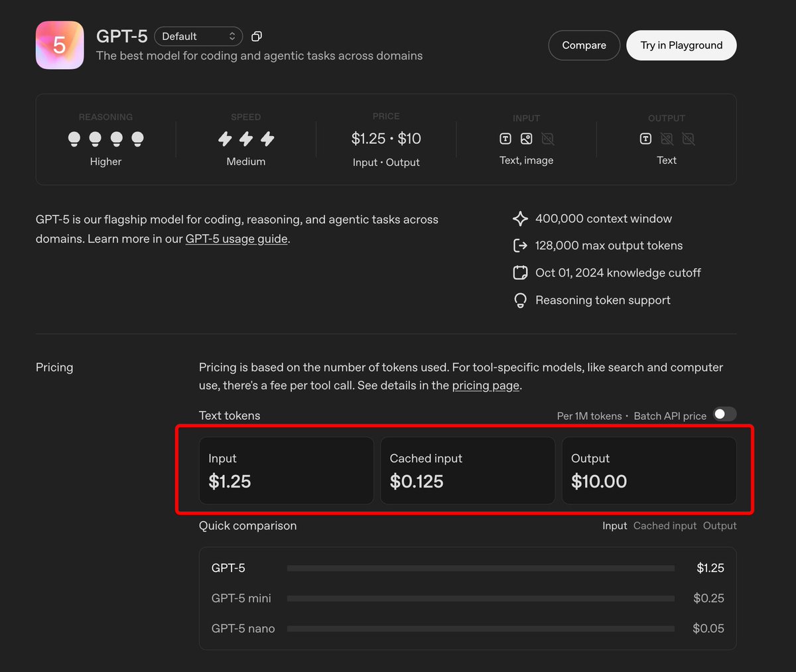The height and width of the screenshot is (672, 796).
Task: Click the $0.05 comparison value
Action: point(708,629)
